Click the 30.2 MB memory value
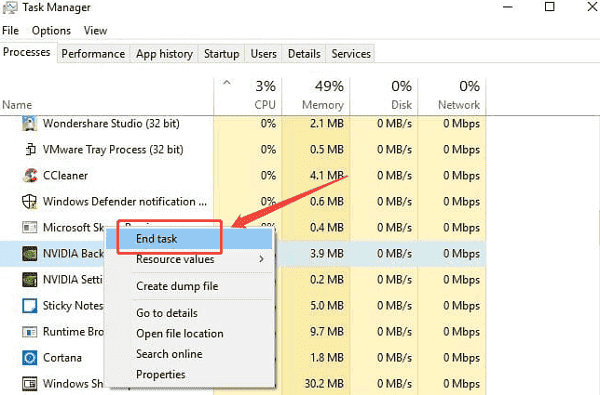This screenshot has width=600, height=395. coord(324,384)
